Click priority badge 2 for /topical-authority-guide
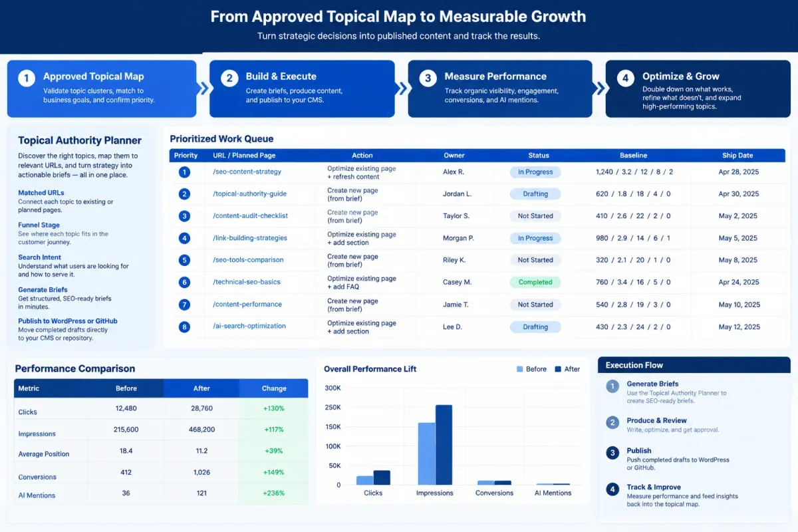The width and height of the screenshot is (798, 532). coord(184,194)
